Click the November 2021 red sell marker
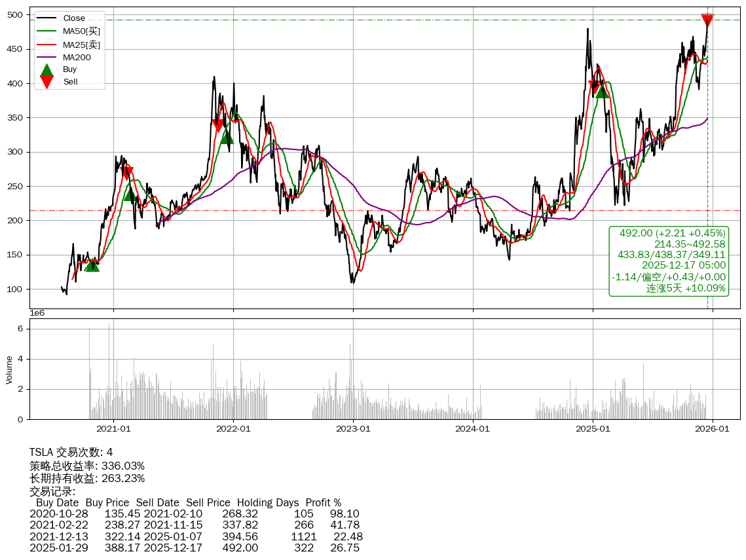The height and width of the screenshot is (560, 746). click(218, 126)
